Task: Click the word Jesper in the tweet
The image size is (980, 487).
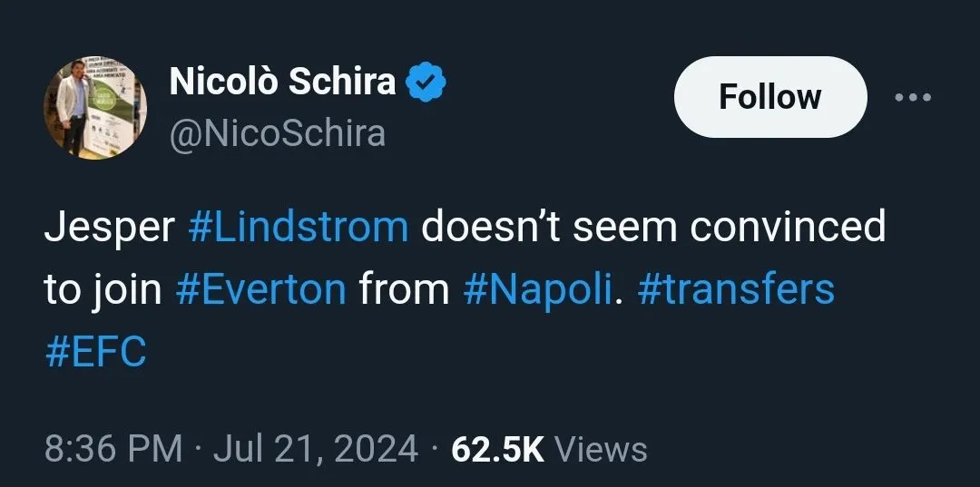Action: 109,227
